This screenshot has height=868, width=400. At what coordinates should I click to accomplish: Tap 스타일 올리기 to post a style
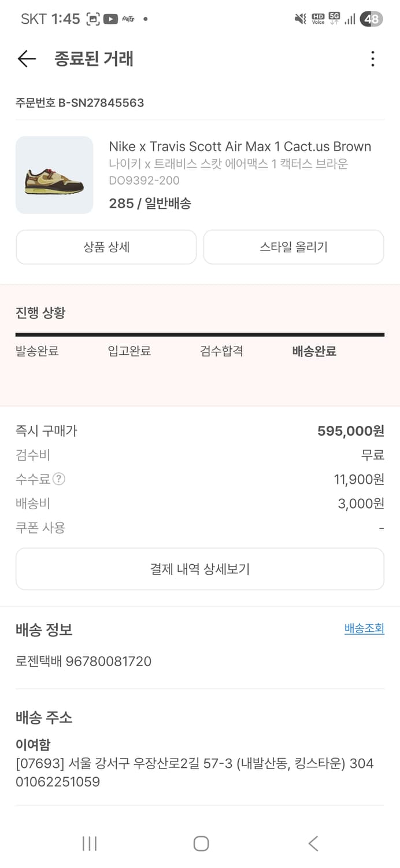294,247
